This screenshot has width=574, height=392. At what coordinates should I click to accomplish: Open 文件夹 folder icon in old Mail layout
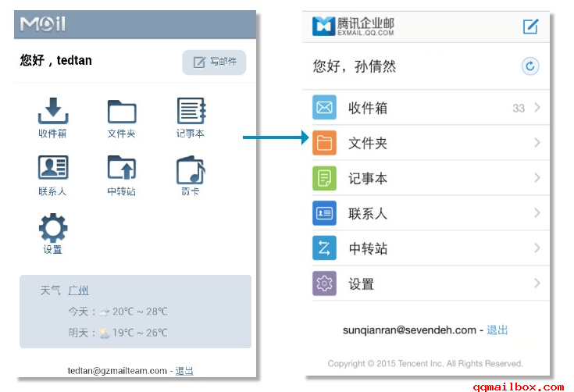pyautogui.click(x=122, y=111)
